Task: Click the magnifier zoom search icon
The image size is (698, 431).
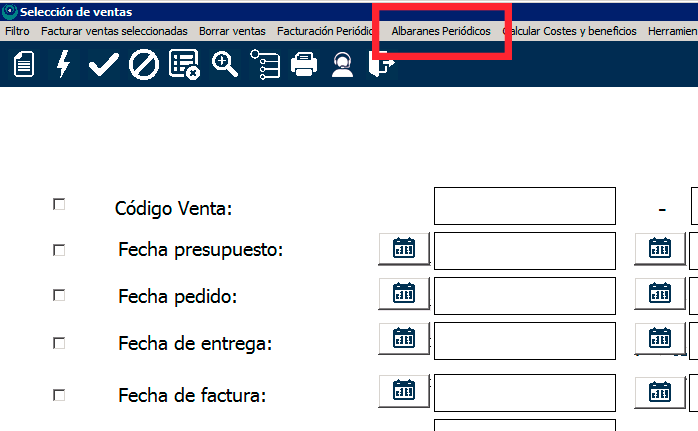Action: coord(224,66)
